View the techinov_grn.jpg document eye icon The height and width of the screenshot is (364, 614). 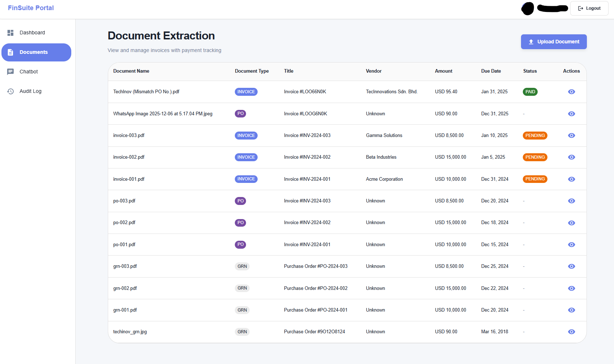pos(571,332)
